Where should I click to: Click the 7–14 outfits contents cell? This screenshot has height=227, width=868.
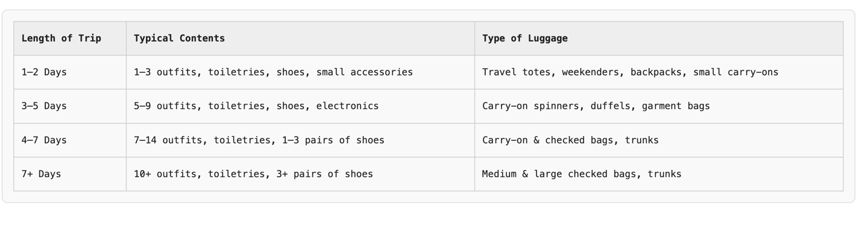pos(300,140)
